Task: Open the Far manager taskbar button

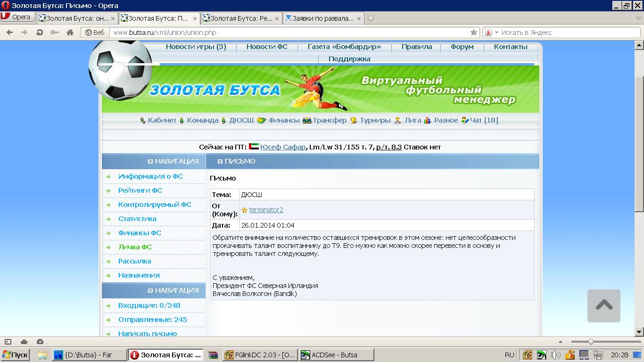Action: 89,355
